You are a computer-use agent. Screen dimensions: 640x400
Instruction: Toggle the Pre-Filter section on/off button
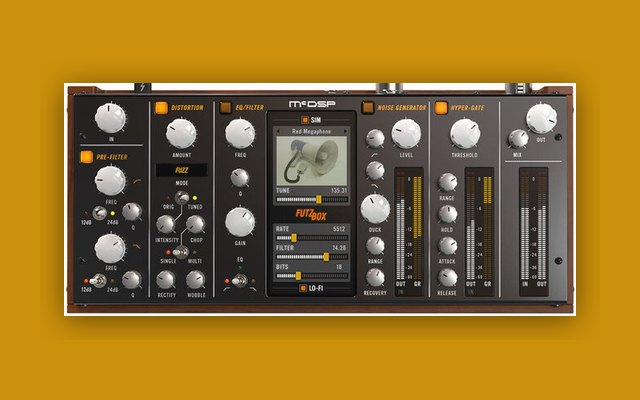pyautogui.click(x=87, y=157)
